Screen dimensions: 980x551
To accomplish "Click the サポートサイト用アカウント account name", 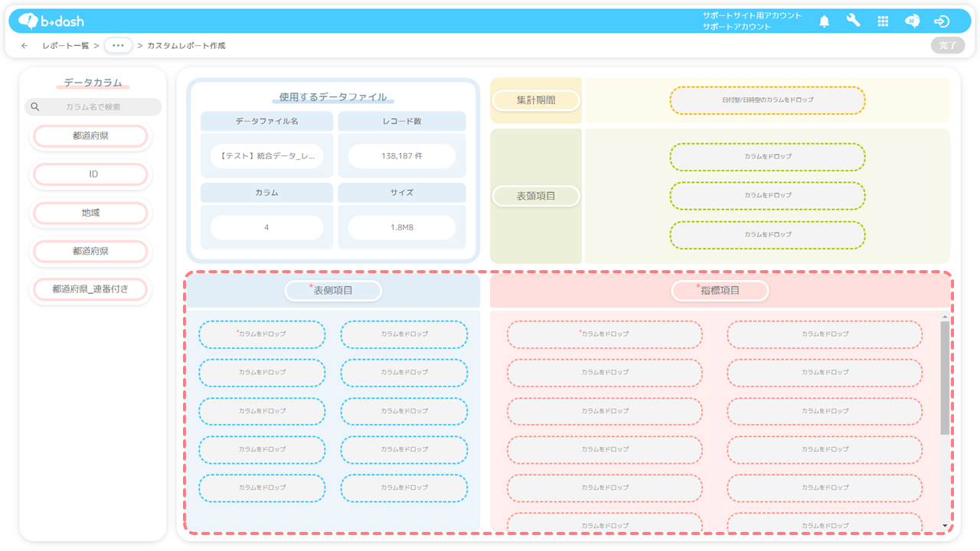I will coord(753,15).
